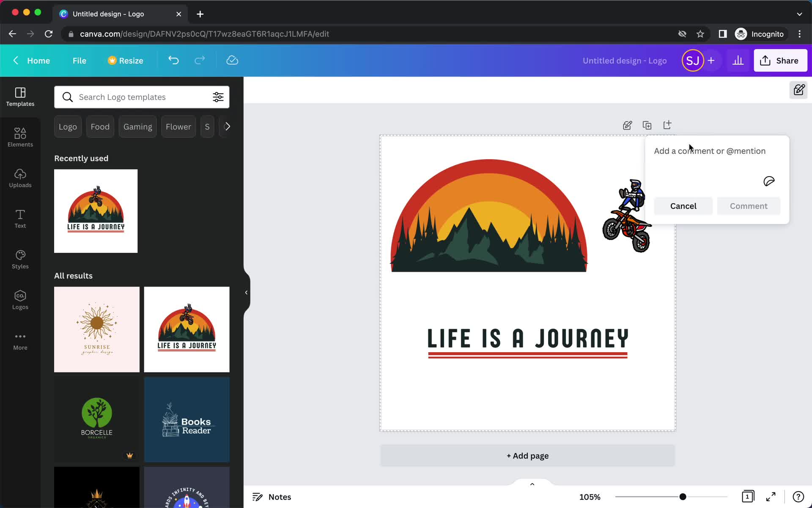812x508 pixels.
Task: Select the Food category chip
Action: click(x=100, y=127)
